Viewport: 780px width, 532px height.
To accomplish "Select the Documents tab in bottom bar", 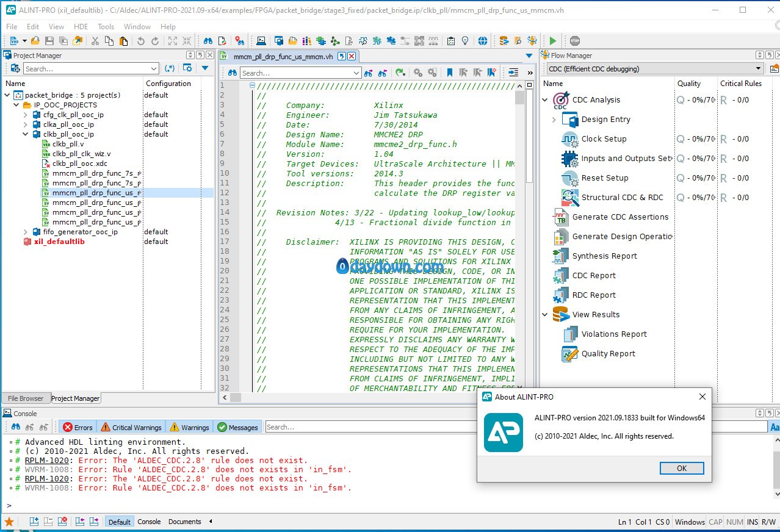I will (184, 522).
